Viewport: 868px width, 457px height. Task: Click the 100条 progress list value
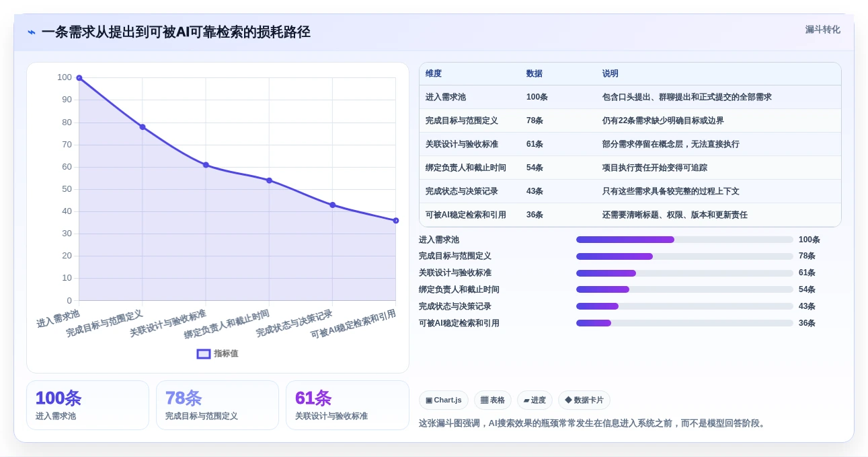coord(810,240)
